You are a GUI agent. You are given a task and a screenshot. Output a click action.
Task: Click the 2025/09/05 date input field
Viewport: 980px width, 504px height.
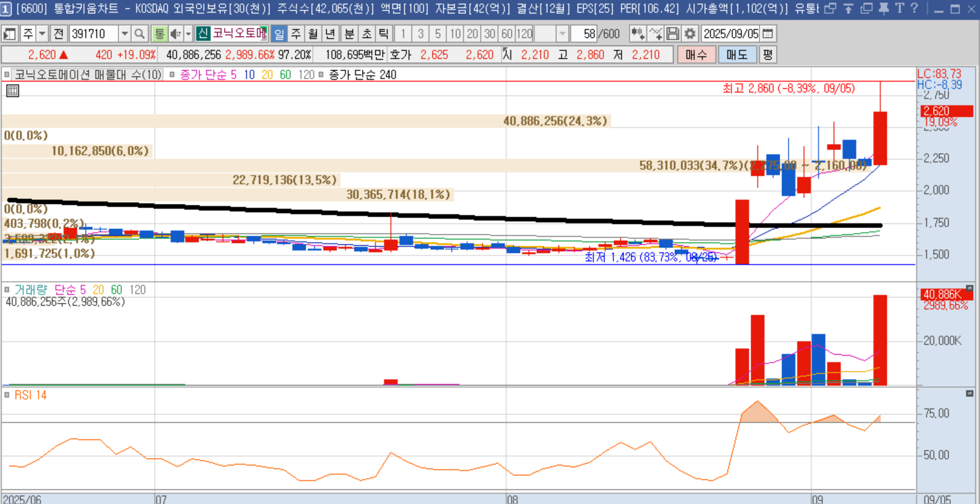(731, 34)
